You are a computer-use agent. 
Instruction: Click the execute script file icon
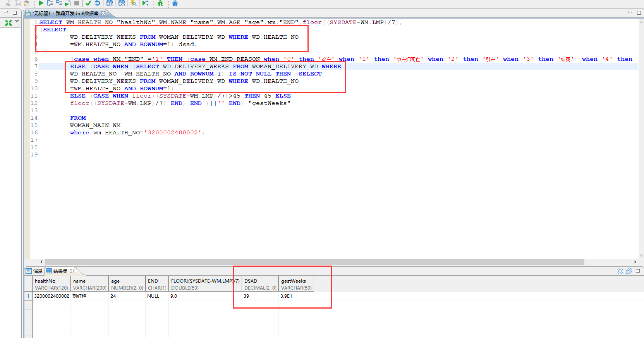(x=68, y=3)
